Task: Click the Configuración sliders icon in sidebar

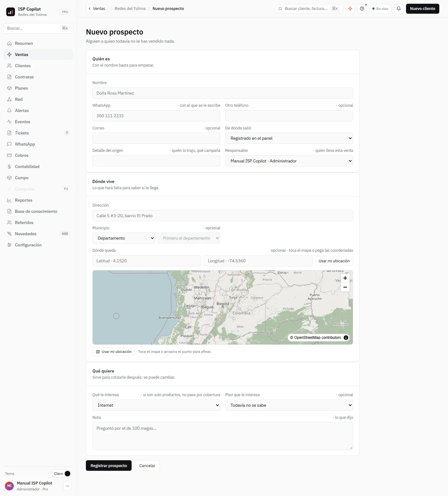Action: pos(9,245)
